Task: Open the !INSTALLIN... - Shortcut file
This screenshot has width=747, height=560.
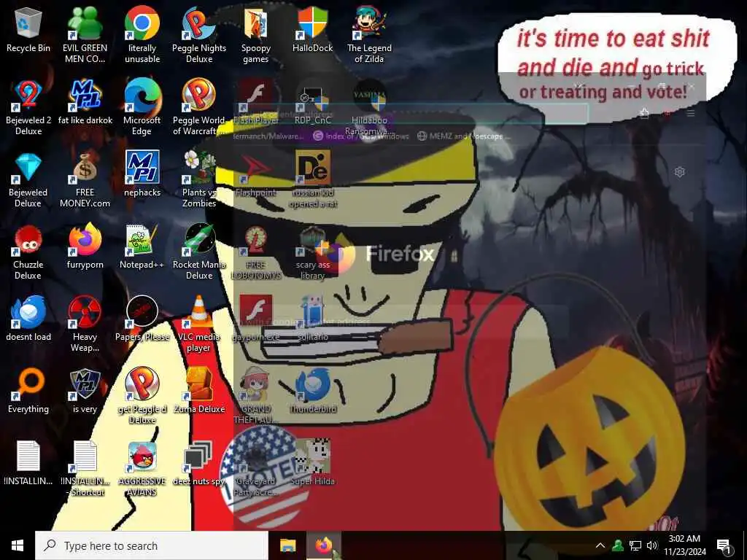Action: click(85, 469)
